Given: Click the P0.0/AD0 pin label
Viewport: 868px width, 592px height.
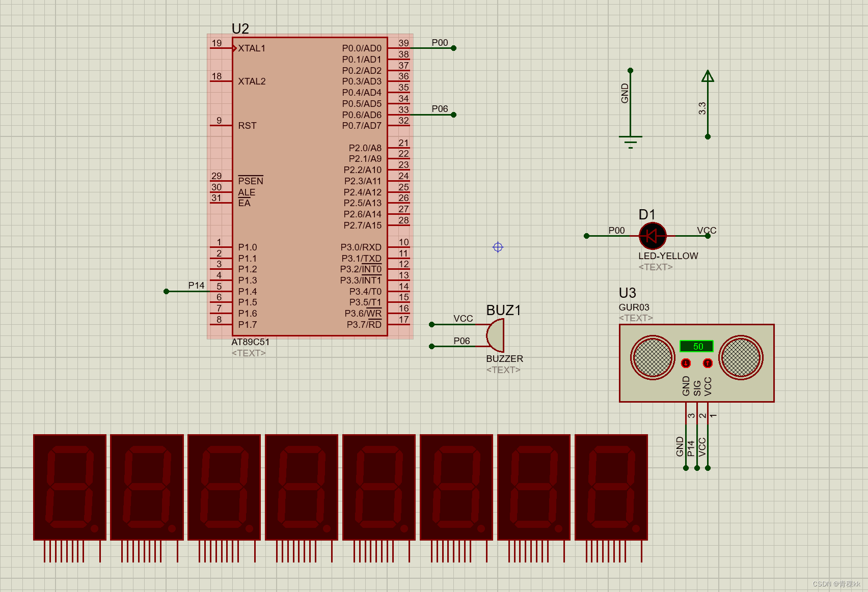Looking at the screenshot, I should [x=362, y=48].
